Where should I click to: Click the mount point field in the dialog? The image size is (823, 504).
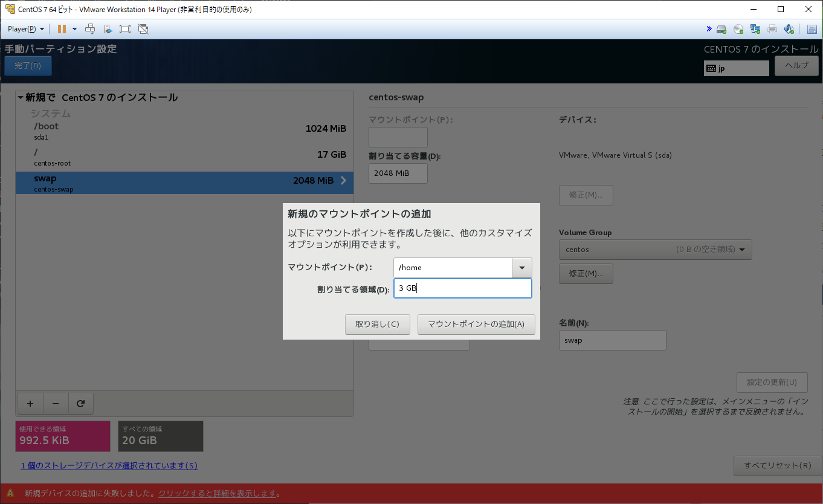[x=453, y=268]
